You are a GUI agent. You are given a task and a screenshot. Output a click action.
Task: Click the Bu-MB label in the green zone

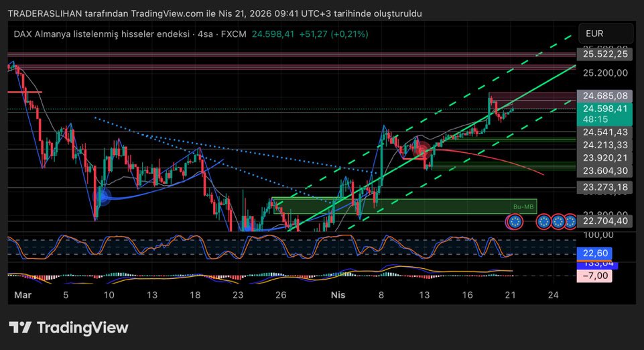523,207
